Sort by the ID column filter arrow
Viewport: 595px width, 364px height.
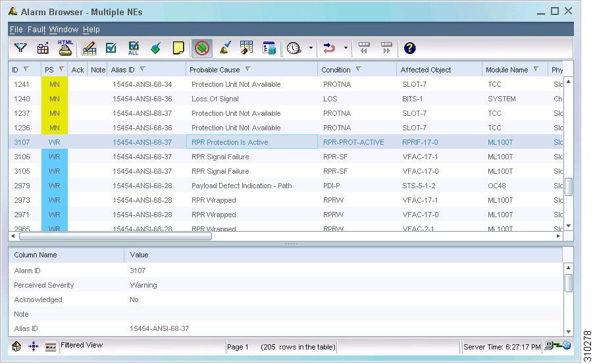pos(26,69)
